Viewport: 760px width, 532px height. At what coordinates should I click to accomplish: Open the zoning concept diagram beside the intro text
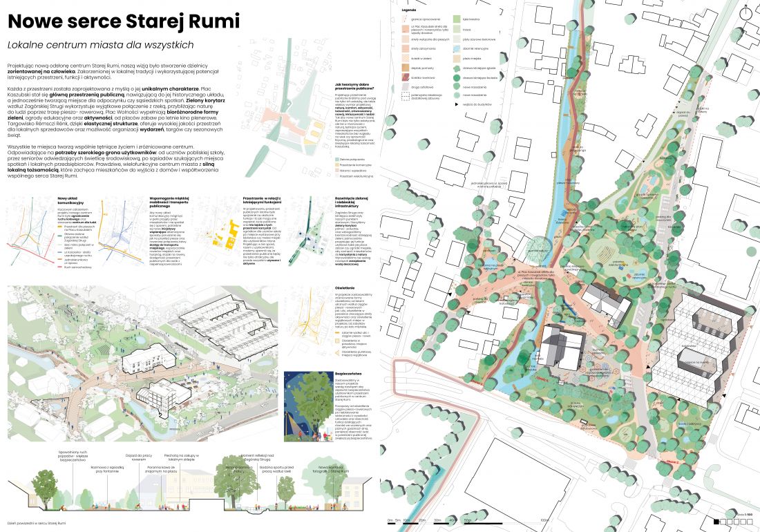tap(286, 109)
